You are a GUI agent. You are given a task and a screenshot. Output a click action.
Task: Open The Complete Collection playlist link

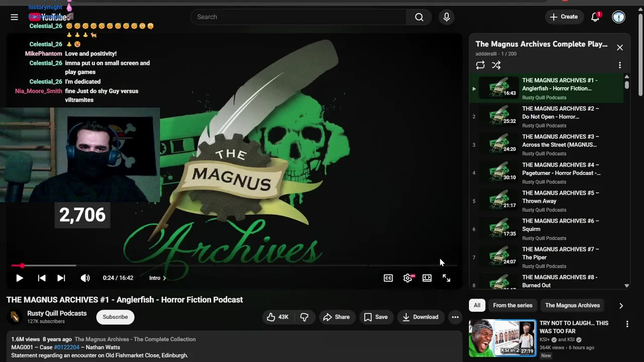(135, 339)
